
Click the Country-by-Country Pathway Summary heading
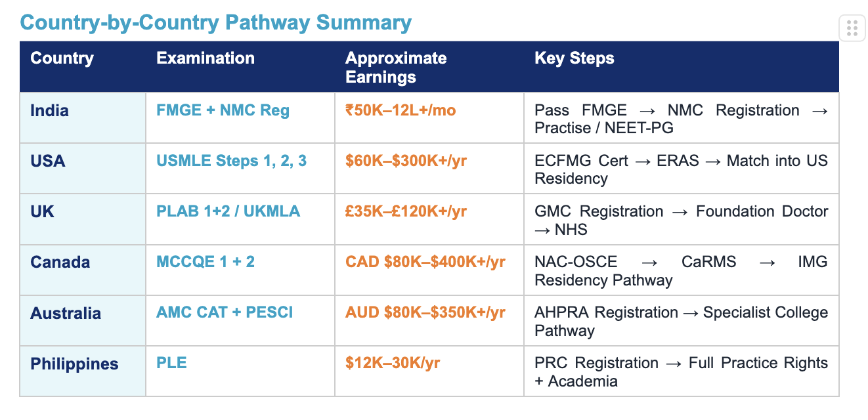(216, 22)
